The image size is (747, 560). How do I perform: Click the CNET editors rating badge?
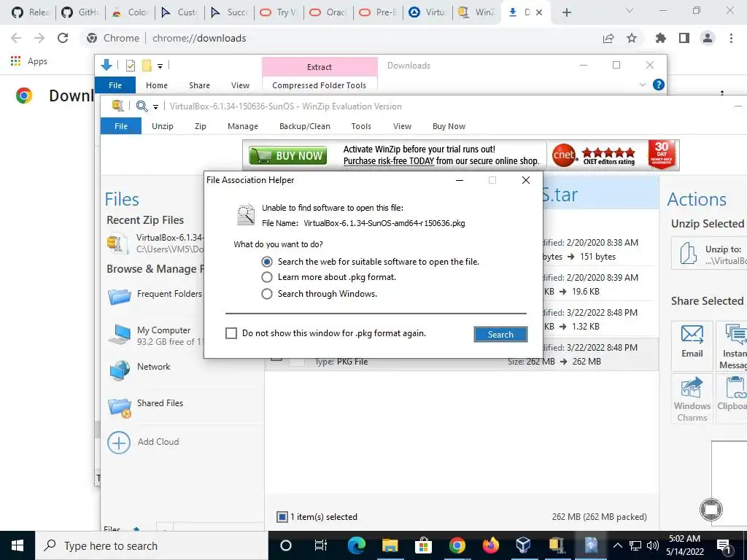tap(594, 155)
